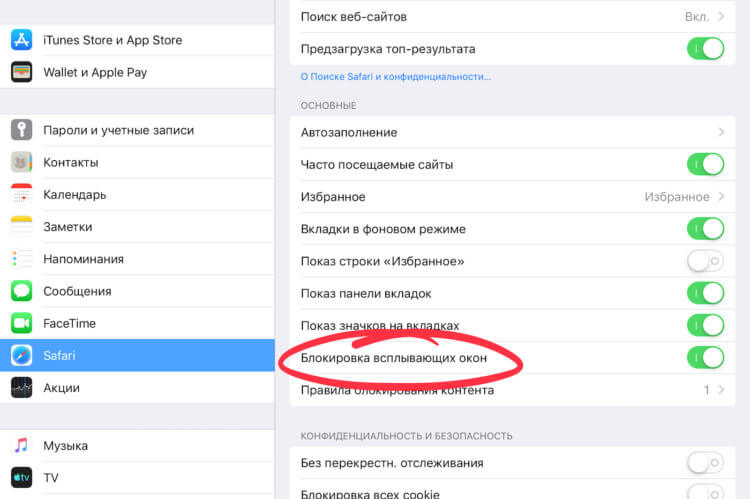Screen dimensions: 750x499
Task: Tap the gray Избранное value text
Action: pos(677,197)
